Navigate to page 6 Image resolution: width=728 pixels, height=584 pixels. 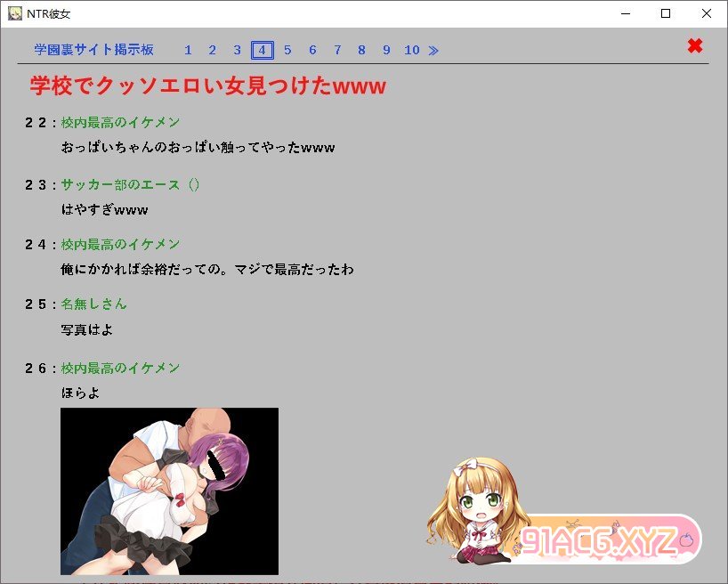click(312, 51)
